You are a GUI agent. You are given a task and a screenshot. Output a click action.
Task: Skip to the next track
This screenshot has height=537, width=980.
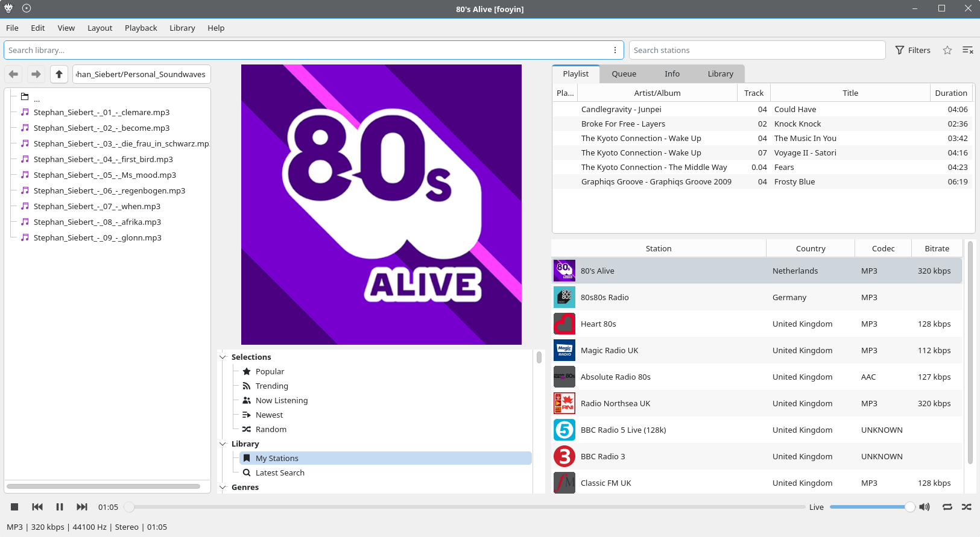pos(82,507)
